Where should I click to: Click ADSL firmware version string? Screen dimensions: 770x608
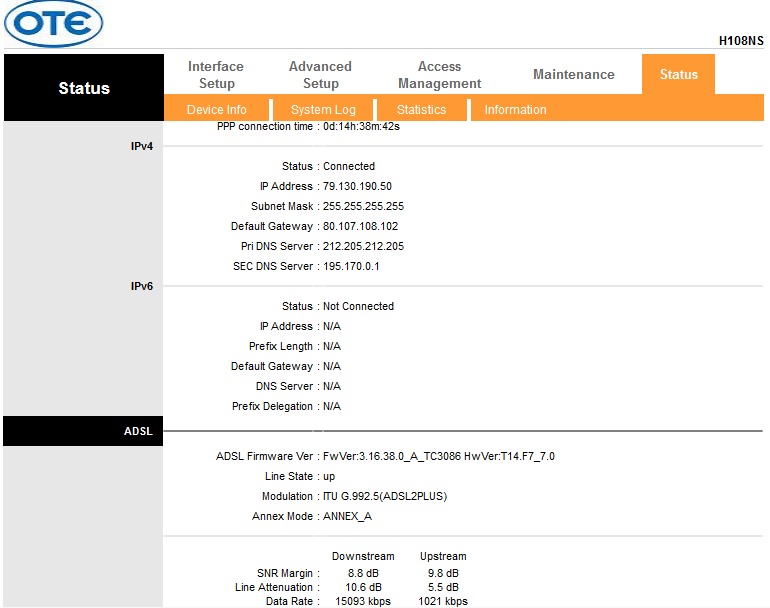point(439,456)
